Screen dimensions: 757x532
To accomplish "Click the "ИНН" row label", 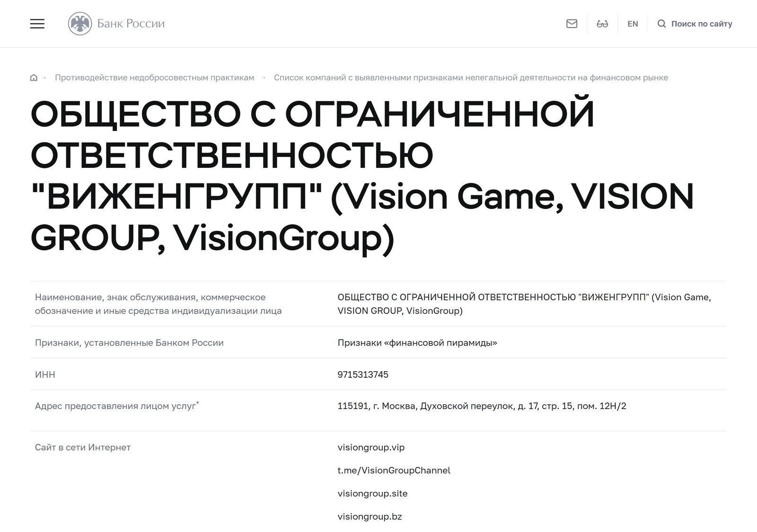I will [45, 375].
